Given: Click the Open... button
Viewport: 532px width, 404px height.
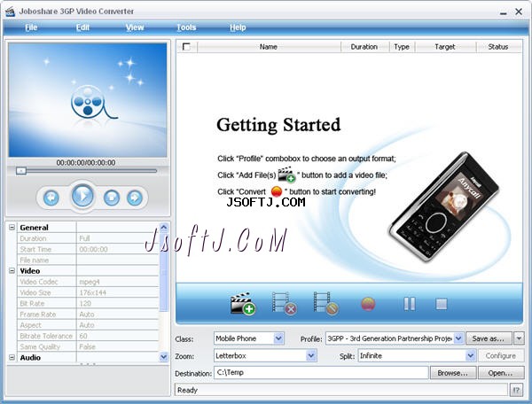Looking at the screenshot, I should point(501,373).
